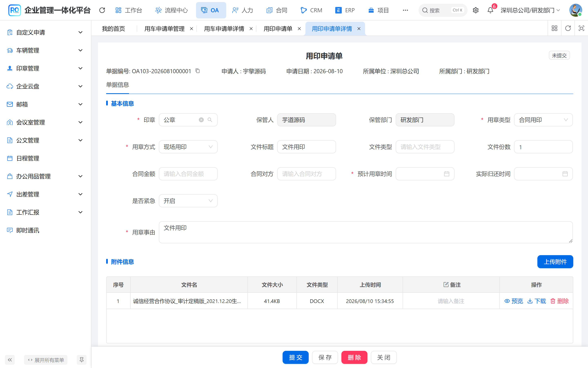The image size is (588, 368).
Task: Preview the attached DOCX file
Action: (x=514, y=301)
